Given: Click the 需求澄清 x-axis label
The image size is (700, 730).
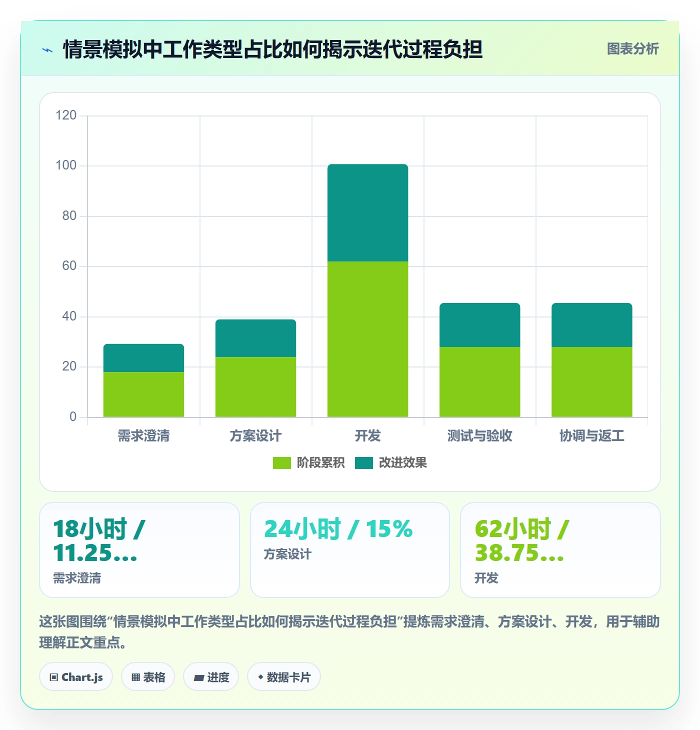Looking at the screenshot, I should pyautogui.click(x=144, y=436).
